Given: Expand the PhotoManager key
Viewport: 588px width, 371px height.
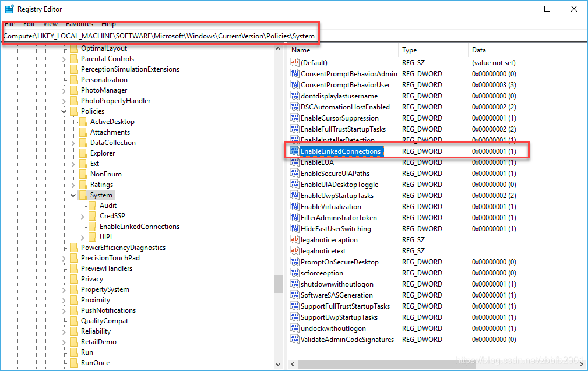Looking at the screenshot, I should pyautogui.click(x=64, y=90).
